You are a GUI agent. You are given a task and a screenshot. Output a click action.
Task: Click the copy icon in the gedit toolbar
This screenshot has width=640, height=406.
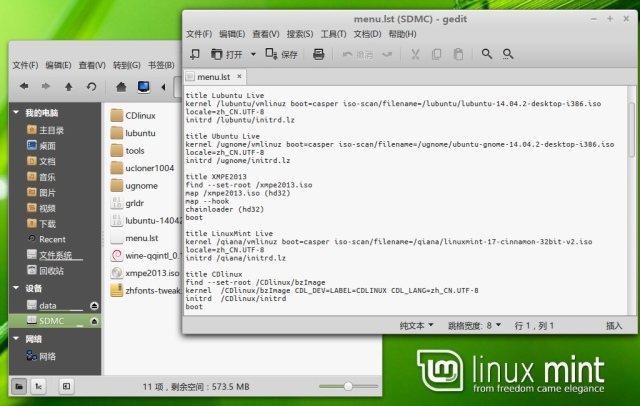point(436,54)
